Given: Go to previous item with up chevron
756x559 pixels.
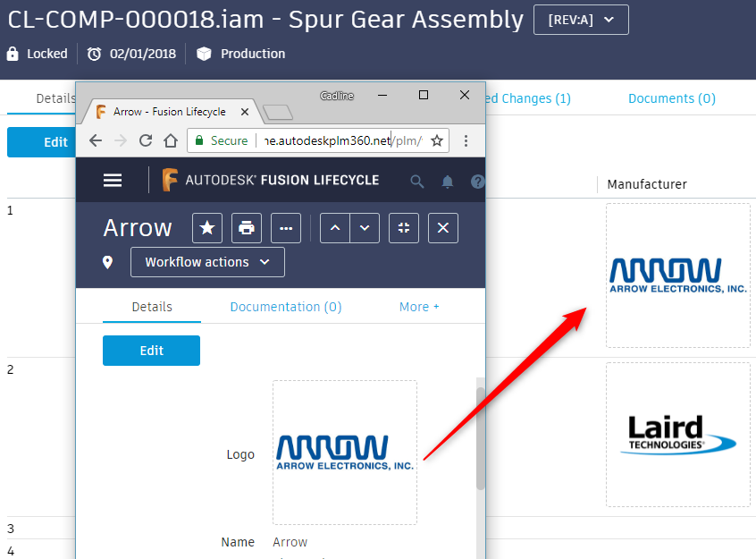Looking at the screenshot, I should [335, 228].
